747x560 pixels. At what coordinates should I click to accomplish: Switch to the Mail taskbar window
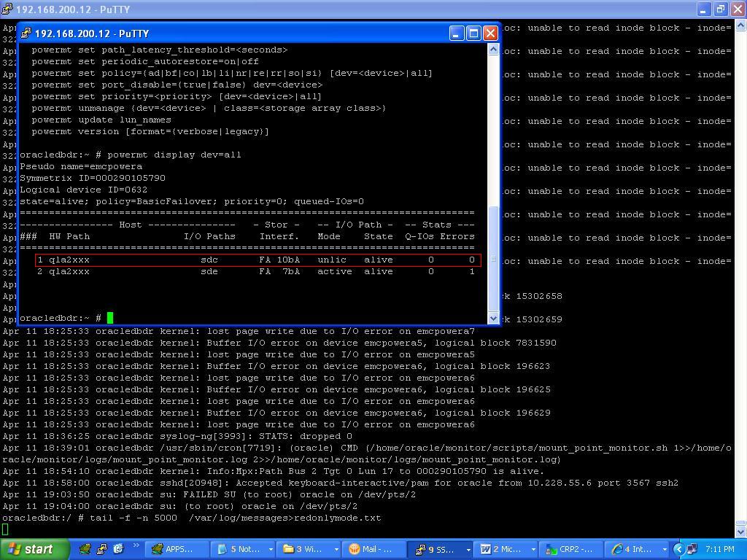click(x=374, y=549)
